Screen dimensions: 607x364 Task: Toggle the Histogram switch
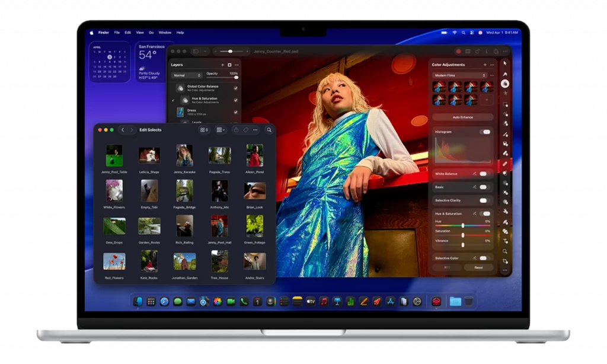tap(485, 132)
